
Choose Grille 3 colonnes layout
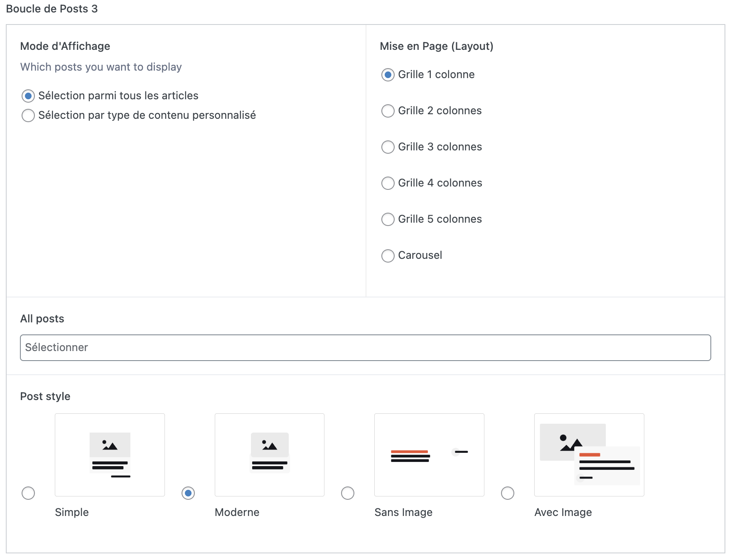pyautogui.click(x=388, y=147)
